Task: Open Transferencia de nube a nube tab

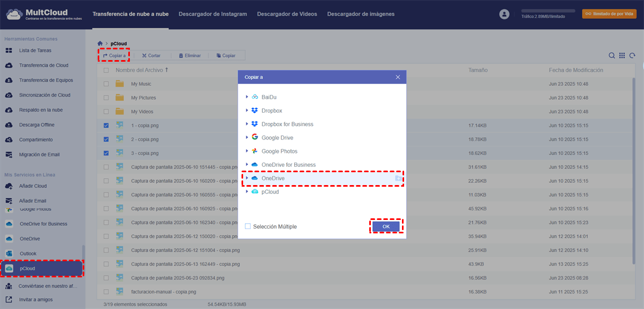Action: click(x=130, y=14)
